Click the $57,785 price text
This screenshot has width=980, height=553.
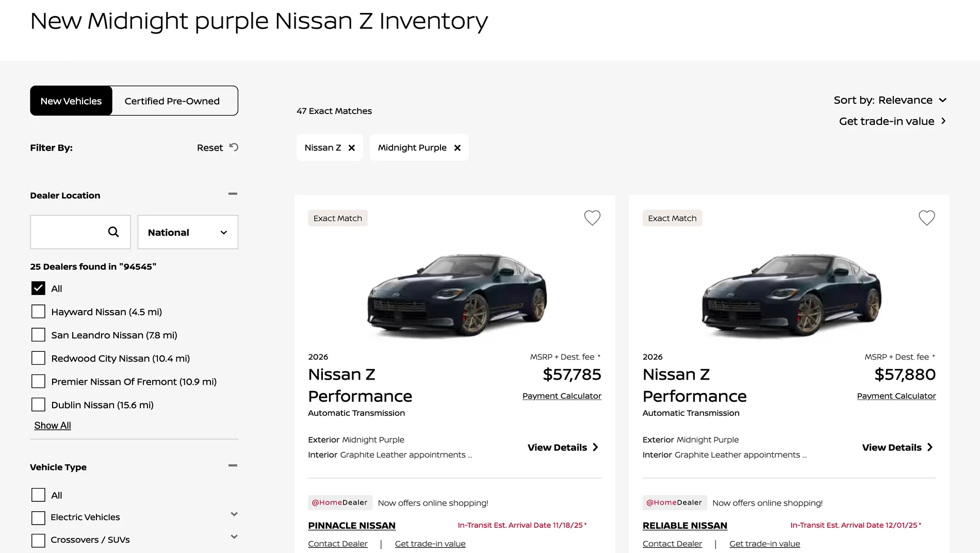tap(572, 375)
